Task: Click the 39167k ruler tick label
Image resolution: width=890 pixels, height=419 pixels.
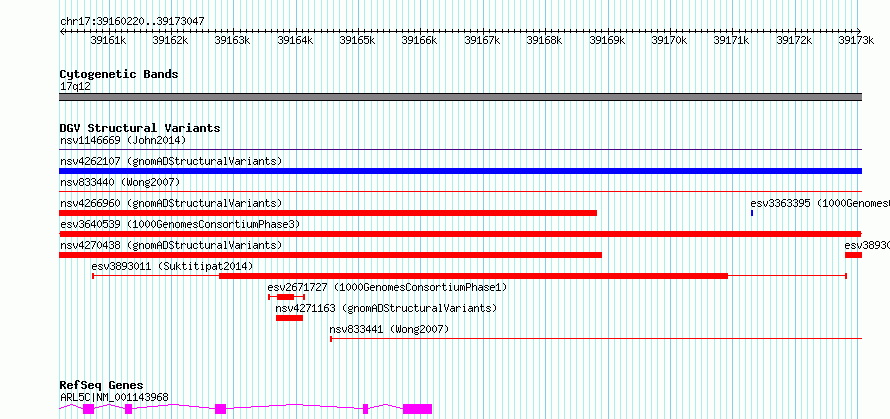Action: [x=482, y=40]
